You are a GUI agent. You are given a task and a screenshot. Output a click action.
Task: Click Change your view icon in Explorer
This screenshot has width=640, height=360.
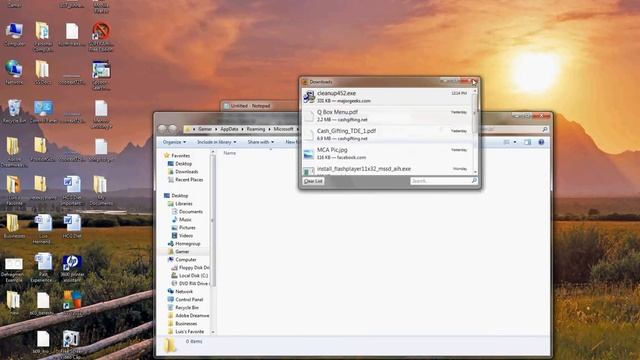coord(507,142)
